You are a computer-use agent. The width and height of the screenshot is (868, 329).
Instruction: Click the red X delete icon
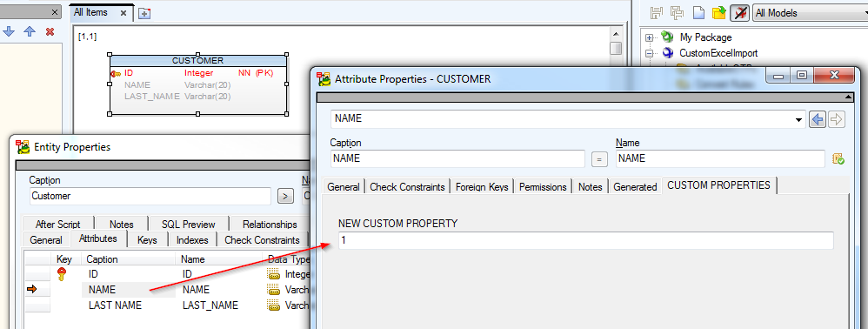[50, 31]
